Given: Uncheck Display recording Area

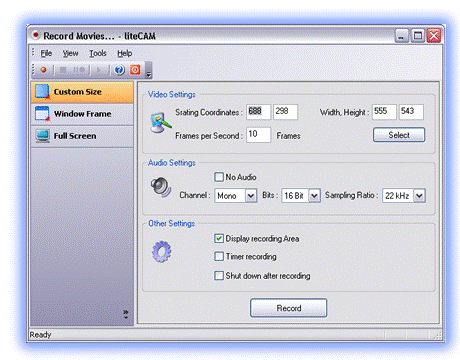Looking at the screenshot, I should click(x=219, y=238).
